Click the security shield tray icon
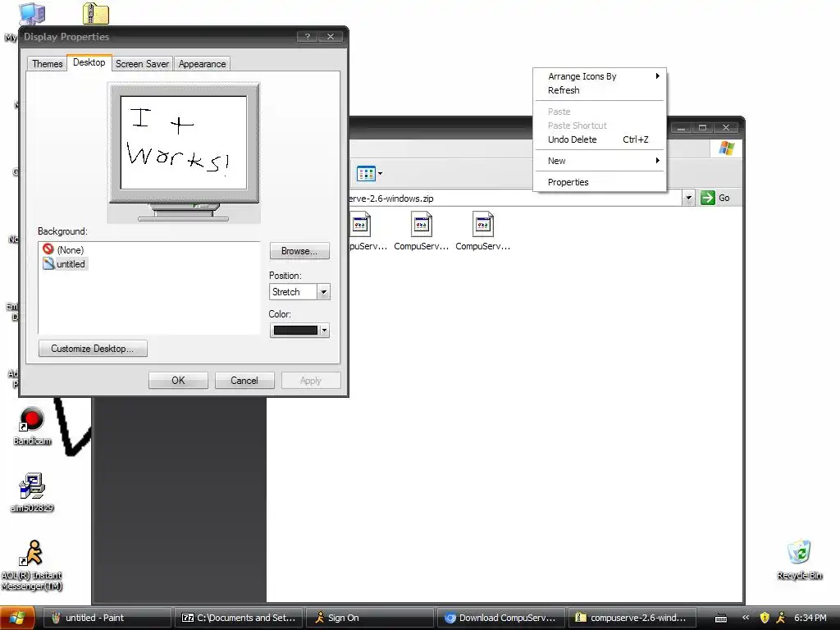 tap(765, 618)
